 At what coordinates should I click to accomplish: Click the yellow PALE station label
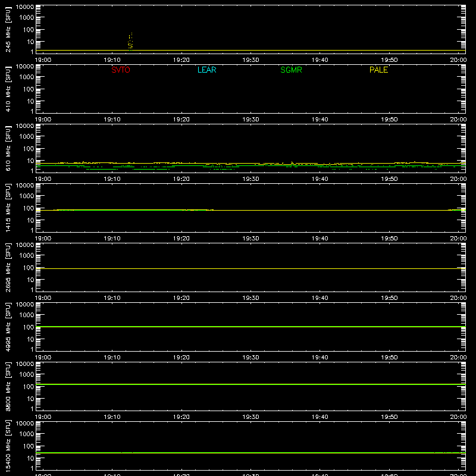tap(378, 70)
